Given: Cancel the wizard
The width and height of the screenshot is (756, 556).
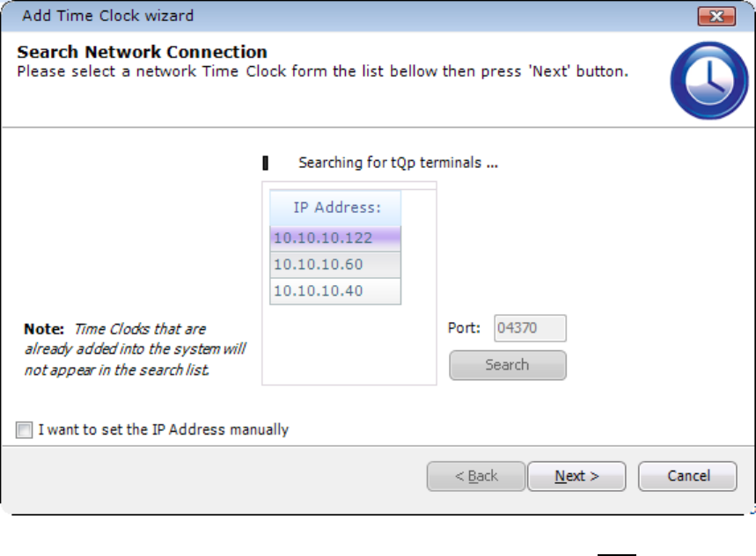Looking at the screenshot, I should (x=687, y=476).
